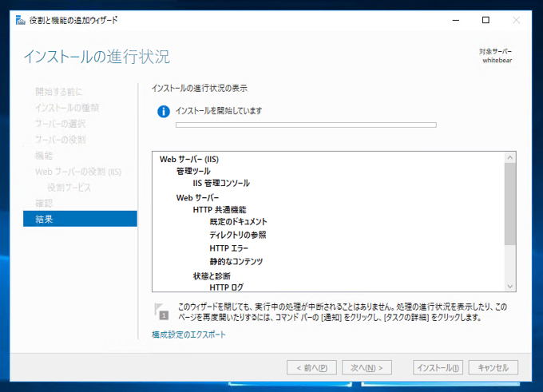Click the インストール(I) button

coord(438,367)
